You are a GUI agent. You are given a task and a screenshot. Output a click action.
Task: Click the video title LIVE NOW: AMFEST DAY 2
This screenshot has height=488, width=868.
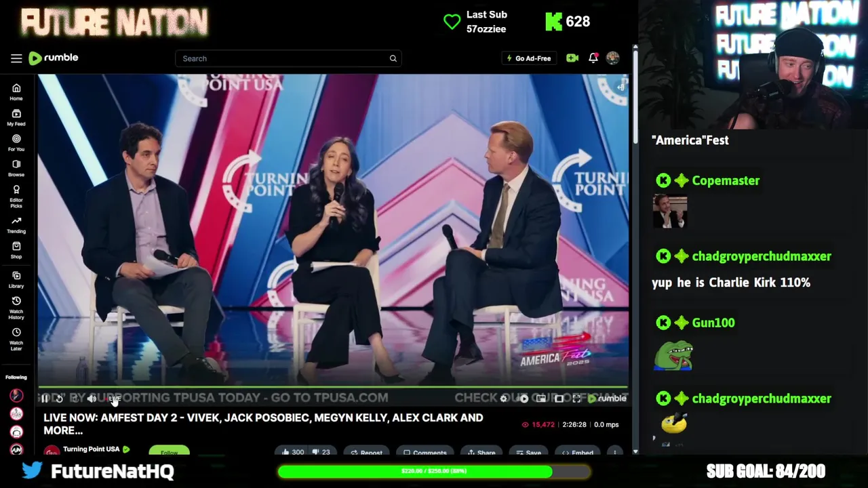click(x=264, y=424)
